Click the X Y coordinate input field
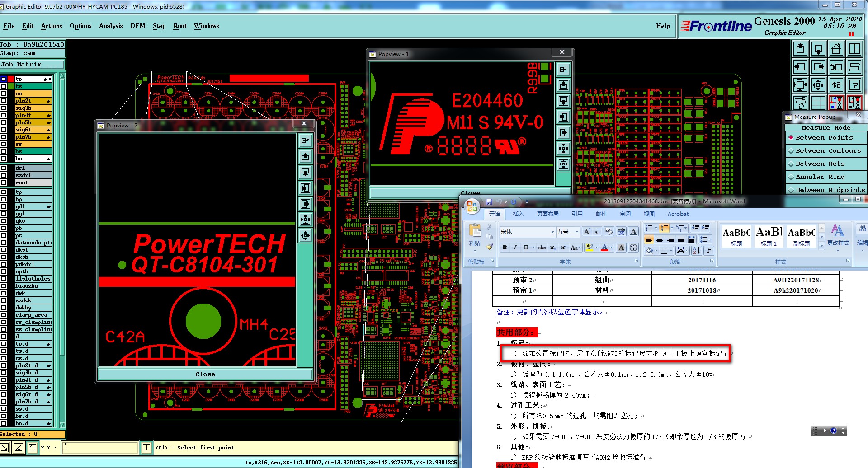This screenshot has width=868, height=468. tap(100, 448)
